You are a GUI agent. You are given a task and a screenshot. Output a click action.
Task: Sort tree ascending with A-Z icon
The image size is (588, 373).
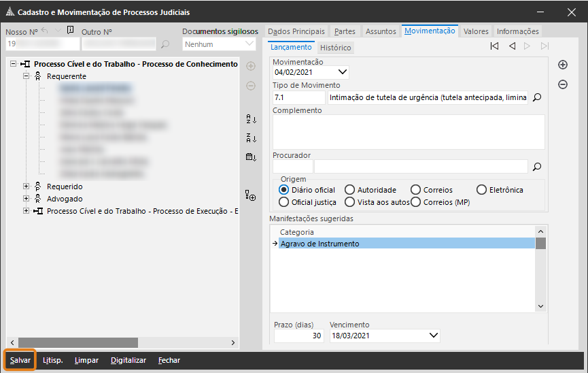coord(251,119)
